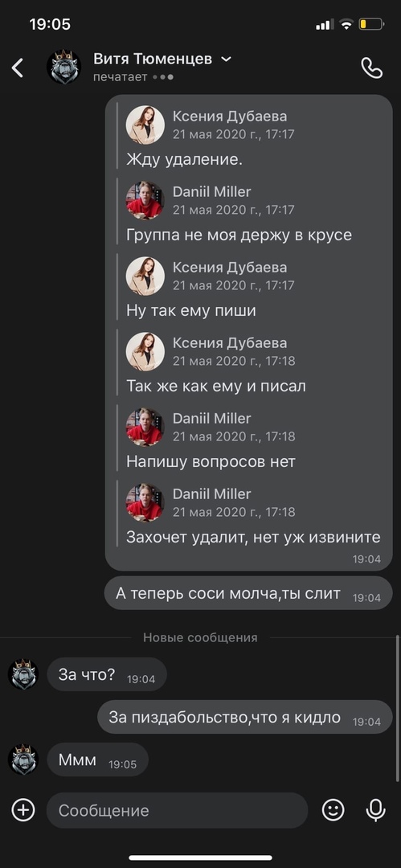This screenshot has height=868, width=401.
Task: Expand the chevron next to Витя Тюменцев
Action: coord(226,59)
